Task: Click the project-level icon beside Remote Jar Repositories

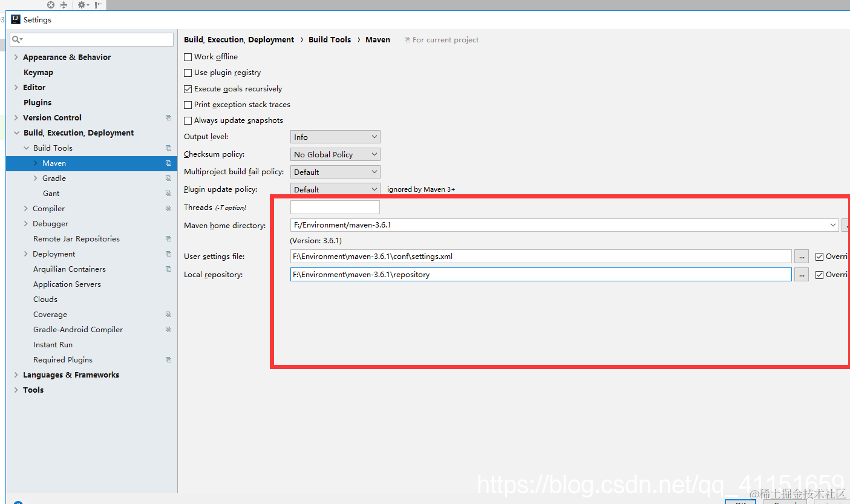Action: [x=168, y=239]
